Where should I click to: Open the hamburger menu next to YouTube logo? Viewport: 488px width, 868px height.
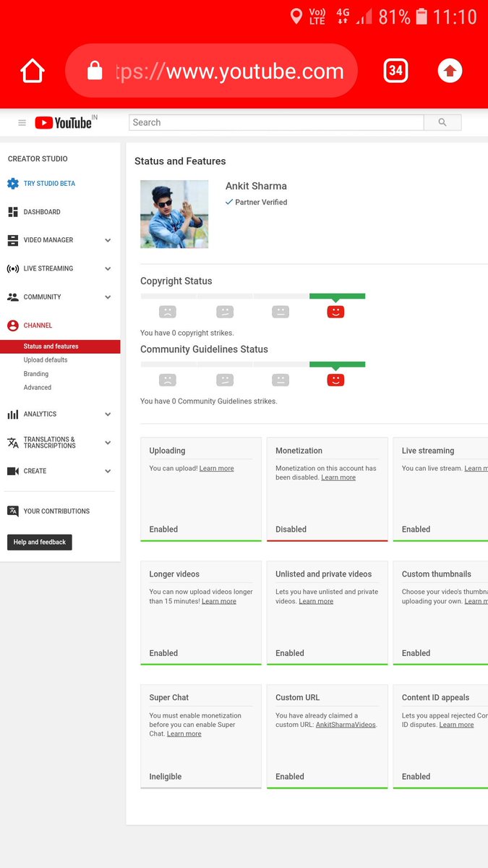(22, 123)
